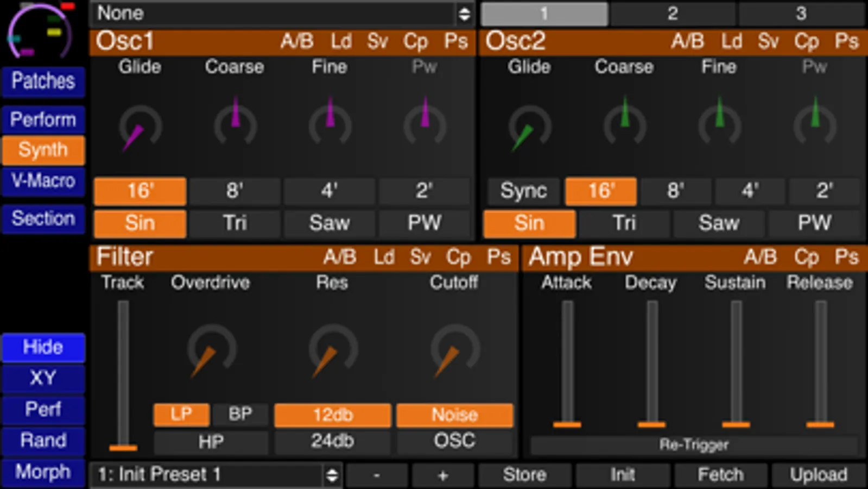
Task: Open the XY pad button
Action: (43, 378)
